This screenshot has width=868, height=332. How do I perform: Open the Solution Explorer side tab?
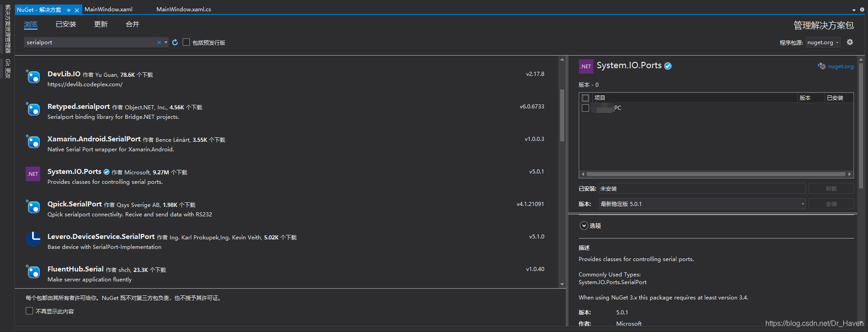[x=8, y=28]
